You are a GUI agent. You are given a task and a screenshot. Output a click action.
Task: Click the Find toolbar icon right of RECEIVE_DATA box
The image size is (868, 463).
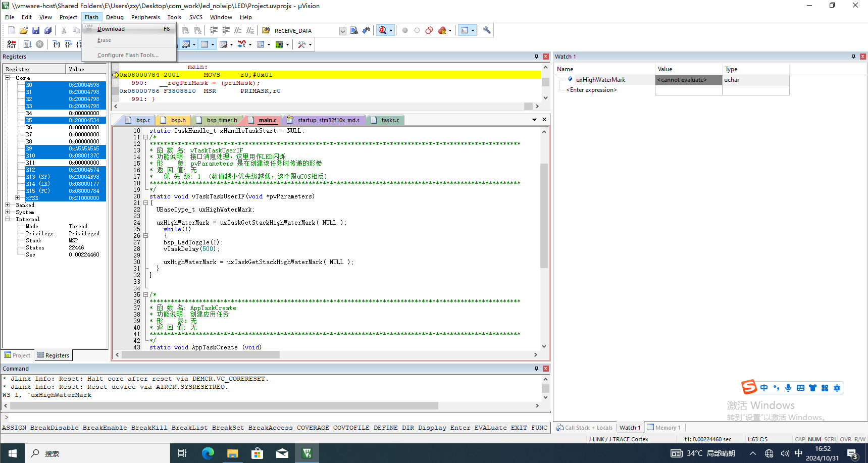(x=354, y=30)
